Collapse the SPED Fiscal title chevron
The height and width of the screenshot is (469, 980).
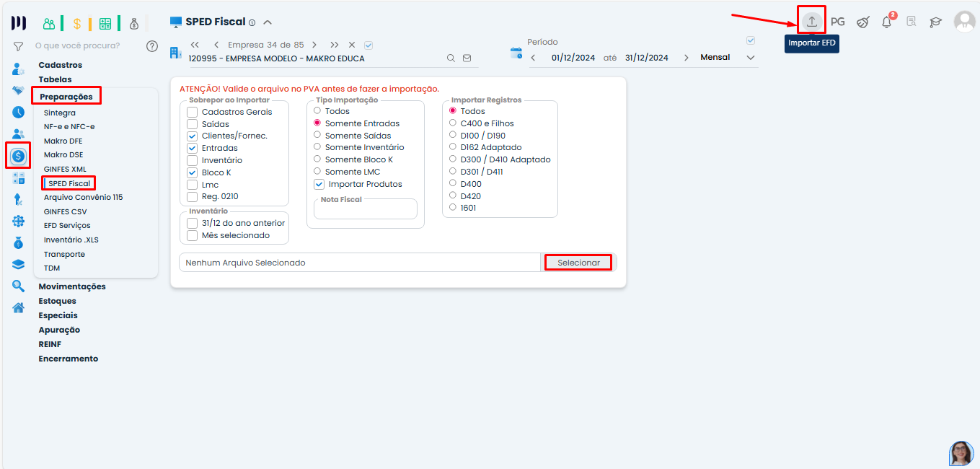[268, 22]
